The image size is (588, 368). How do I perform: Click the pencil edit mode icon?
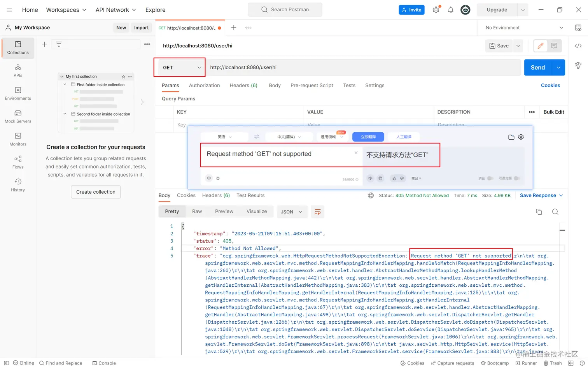coord(540,46)
